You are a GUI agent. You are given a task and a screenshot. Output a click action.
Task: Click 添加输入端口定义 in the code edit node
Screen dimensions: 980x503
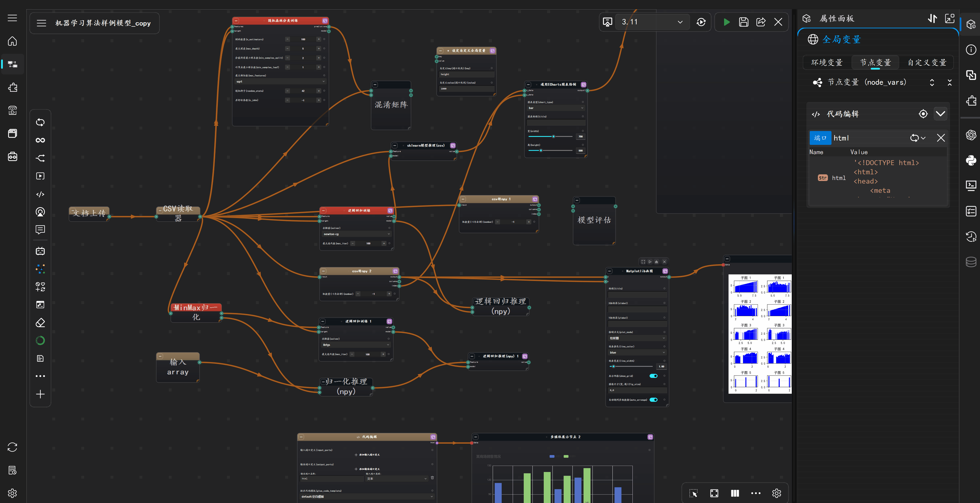pos(367,455)
